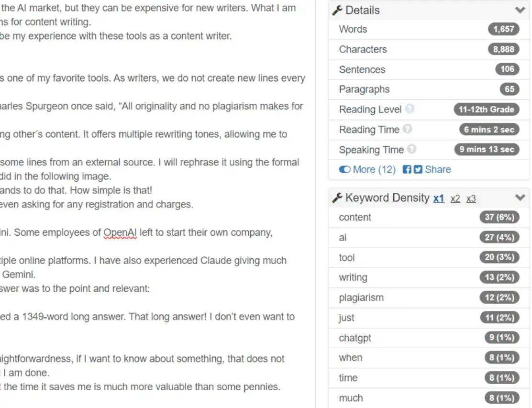The image size is (532, 408).
Task: Click the wrench icon beside Keyword Density
Action: pos(337,198)
